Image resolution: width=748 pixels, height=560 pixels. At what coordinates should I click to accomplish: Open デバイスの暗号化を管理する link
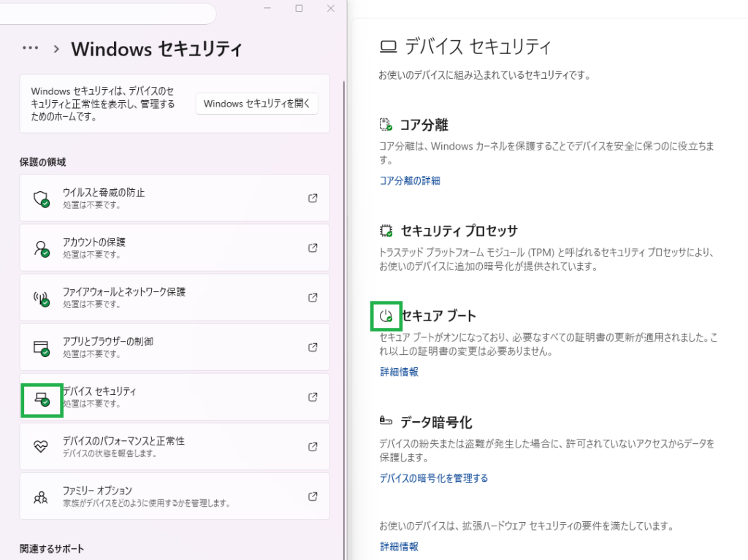click(x=434, y=478)
